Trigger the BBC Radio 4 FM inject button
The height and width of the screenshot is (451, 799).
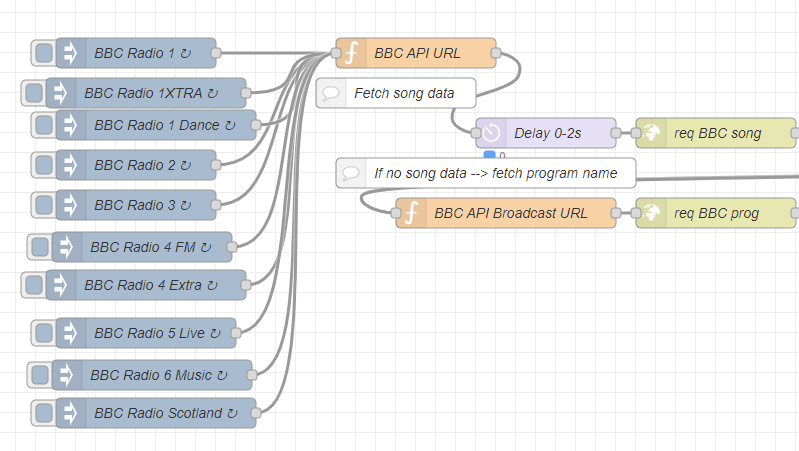[x=40, y=247]
